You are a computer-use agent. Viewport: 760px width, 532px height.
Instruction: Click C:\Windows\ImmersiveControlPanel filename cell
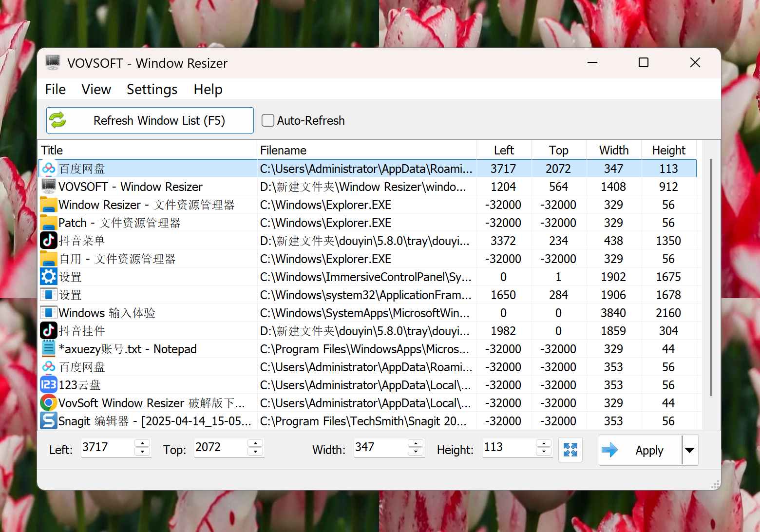366,277
